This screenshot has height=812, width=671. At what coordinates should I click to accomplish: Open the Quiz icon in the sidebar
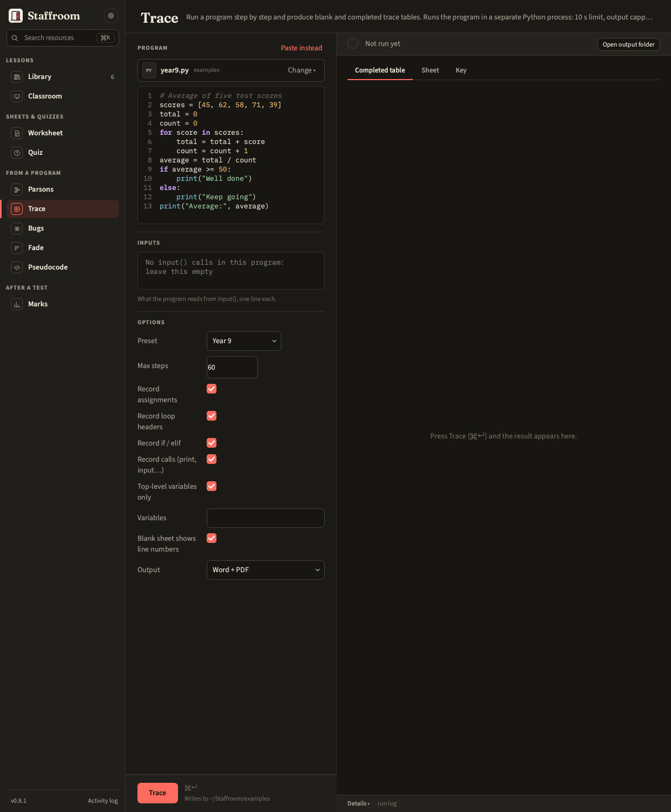pyautogui.click(x=17, y=153)
